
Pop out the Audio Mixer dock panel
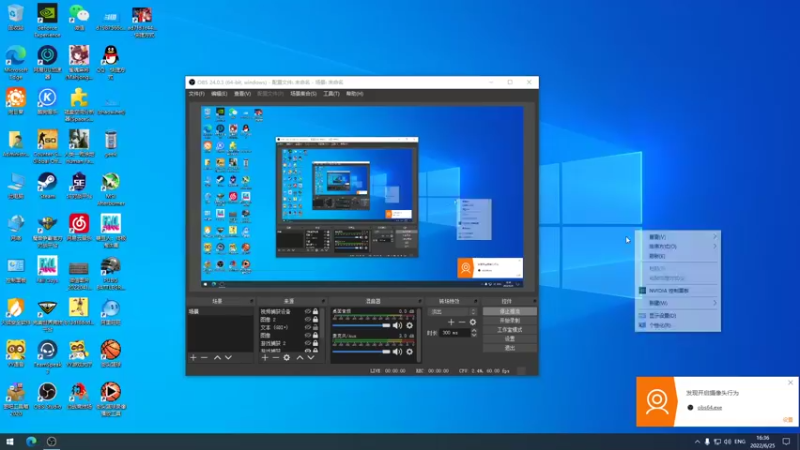419,302
